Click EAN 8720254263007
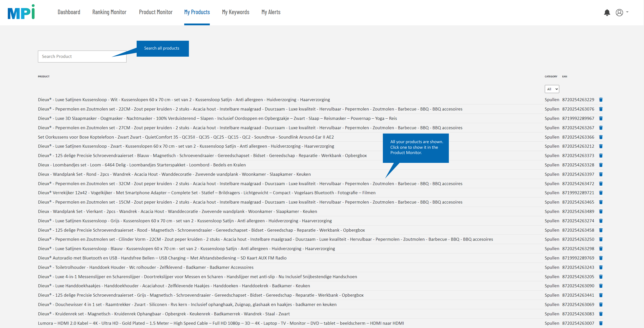This screenshot has width=644, height=328. pos(578,323)
